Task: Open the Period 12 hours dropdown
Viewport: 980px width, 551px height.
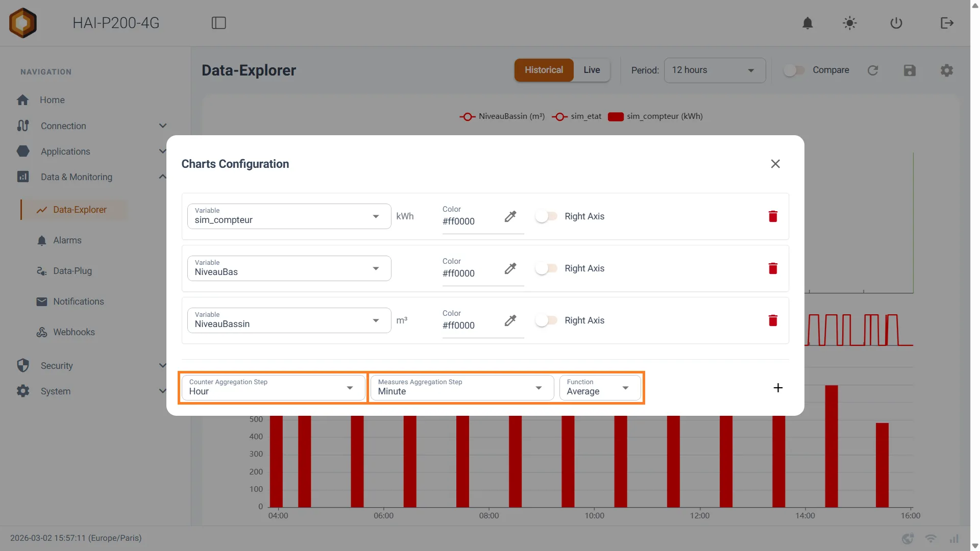Action: tap(715, 70)
